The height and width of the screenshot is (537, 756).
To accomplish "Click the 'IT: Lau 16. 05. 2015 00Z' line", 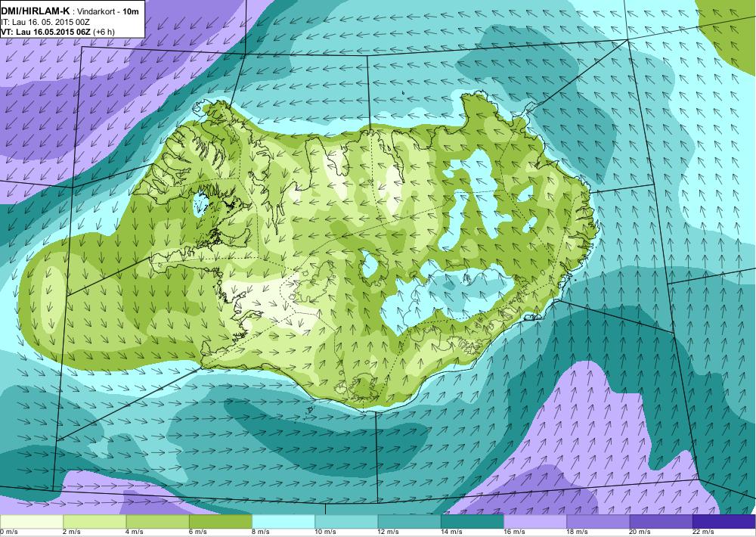I will (45, 22).
